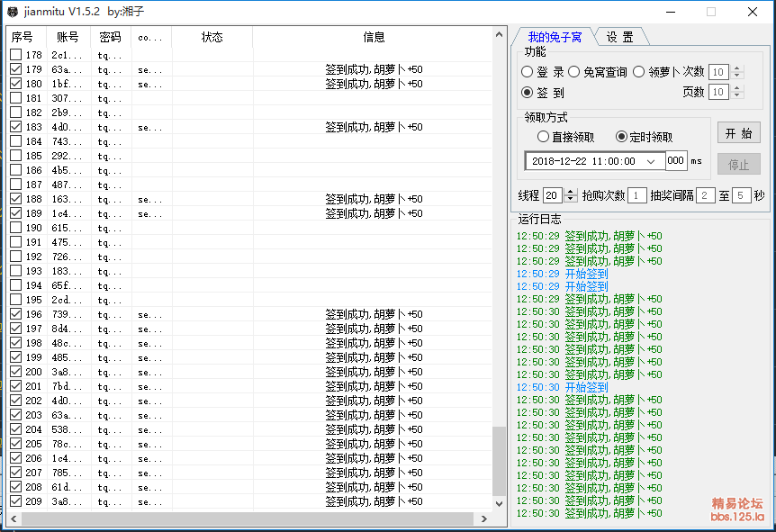Click the 抢购次数 input field
Viewport: 776px width, 532px height.
[636, 195]
